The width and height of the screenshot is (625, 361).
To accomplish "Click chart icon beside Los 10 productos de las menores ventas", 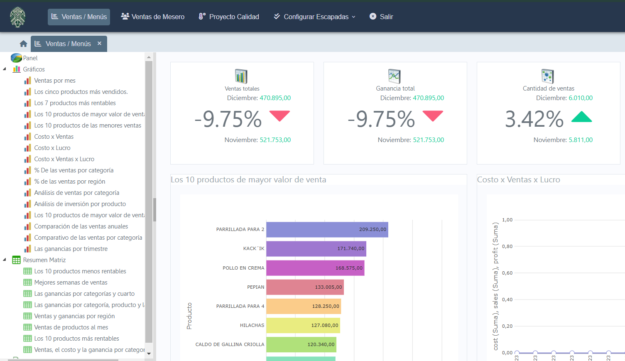I will point(28,125).
